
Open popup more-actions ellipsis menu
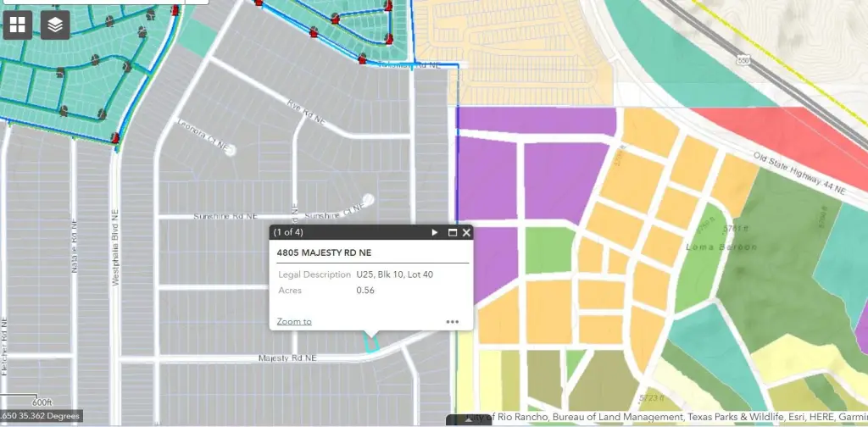pos(452,322)
